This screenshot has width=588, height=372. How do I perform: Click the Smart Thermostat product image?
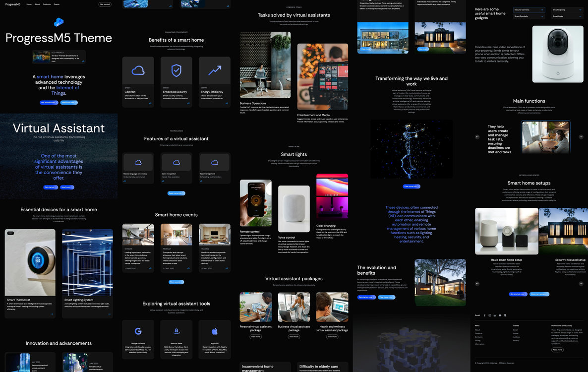(x=30, y=262)
